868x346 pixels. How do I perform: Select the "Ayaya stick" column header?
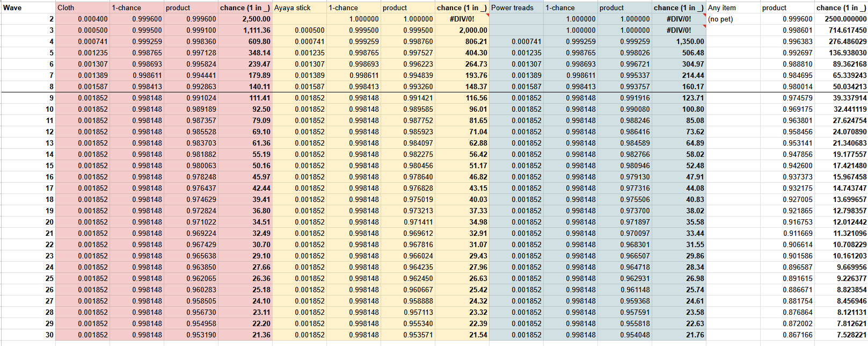click(x=300, y=8)
